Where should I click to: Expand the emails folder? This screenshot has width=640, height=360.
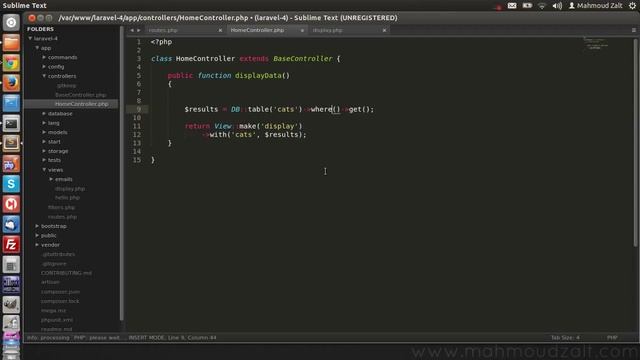[51, 179]
